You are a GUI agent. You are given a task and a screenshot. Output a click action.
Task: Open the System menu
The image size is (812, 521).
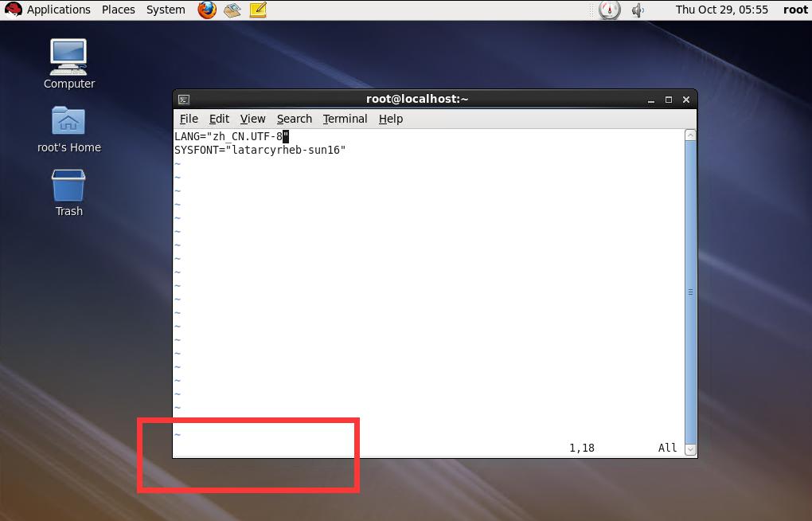(166, 10)
